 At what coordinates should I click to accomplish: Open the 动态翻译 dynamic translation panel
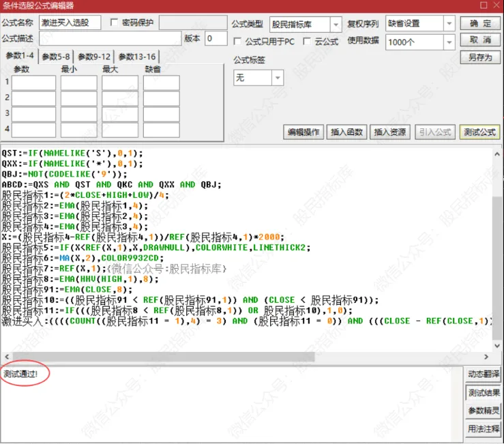[483, 374]
